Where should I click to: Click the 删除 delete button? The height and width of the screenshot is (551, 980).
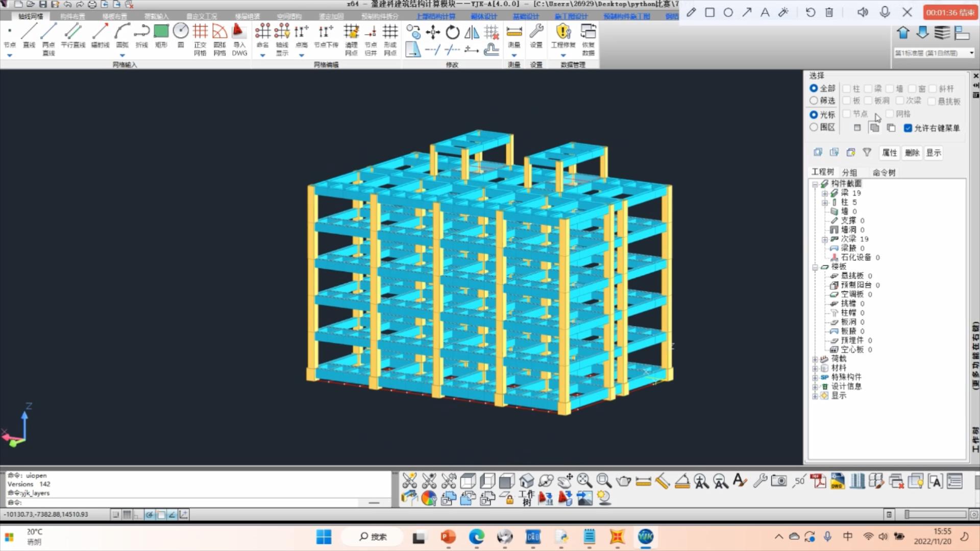[912, 153]
